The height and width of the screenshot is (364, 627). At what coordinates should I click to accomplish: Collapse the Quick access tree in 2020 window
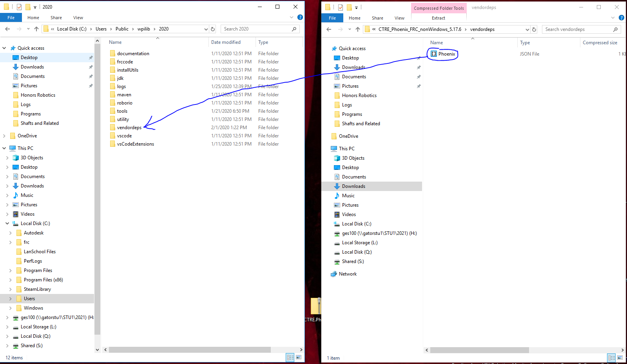[4, 48]
